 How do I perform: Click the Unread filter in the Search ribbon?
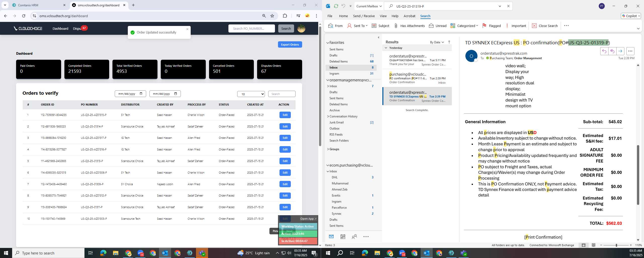pos(438,26)
